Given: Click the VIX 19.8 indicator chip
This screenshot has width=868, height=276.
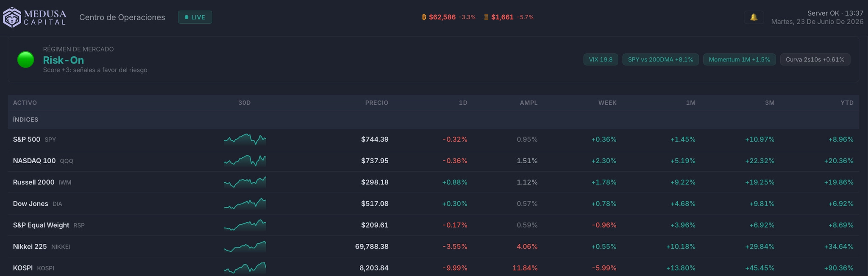Looking at the screenshot, I should [x=601, y=59].
